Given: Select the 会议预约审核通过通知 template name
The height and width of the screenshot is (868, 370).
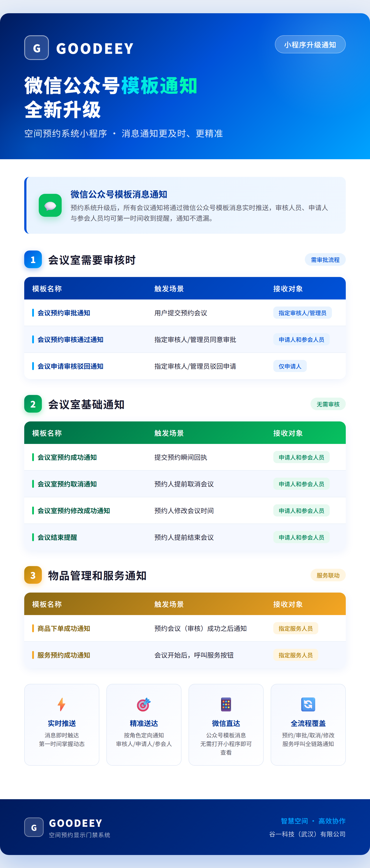Looking at the screenshot, I should [x=70, y=339].
